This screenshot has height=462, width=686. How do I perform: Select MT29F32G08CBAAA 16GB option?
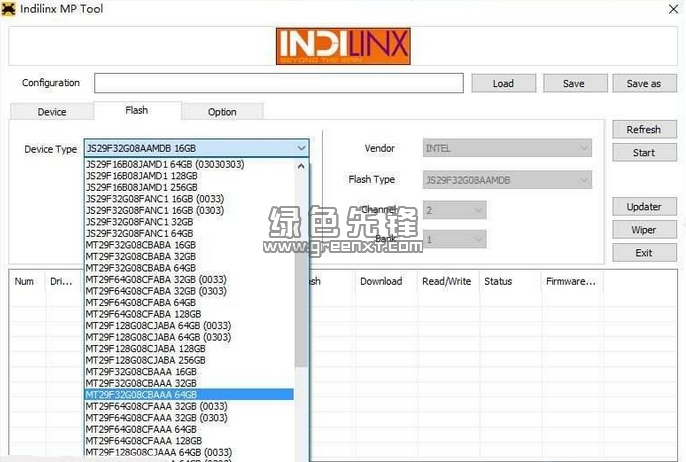189,372
